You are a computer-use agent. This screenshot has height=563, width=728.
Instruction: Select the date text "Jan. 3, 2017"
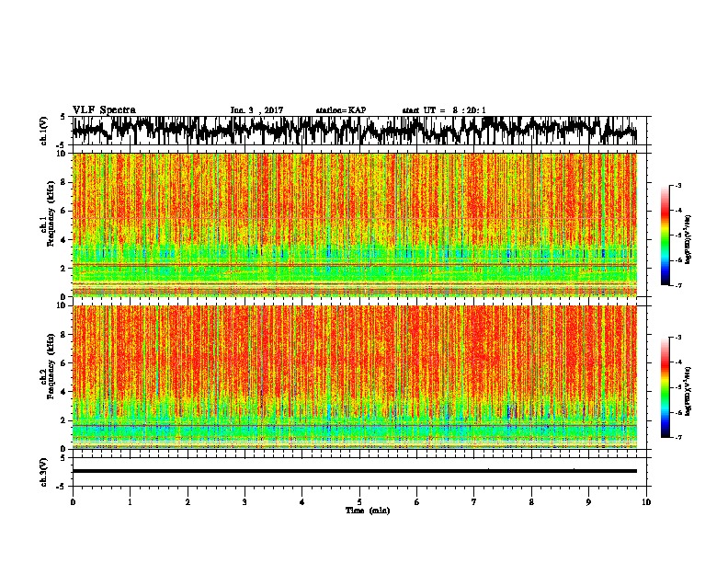click(256, 110)
